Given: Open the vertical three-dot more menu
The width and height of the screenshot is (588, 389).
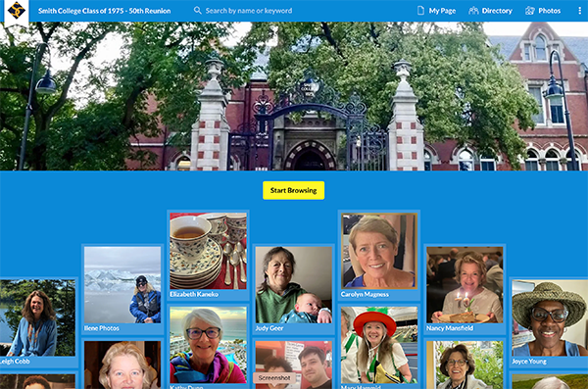Looking at the screenshot, I should [x=579, y=11].
